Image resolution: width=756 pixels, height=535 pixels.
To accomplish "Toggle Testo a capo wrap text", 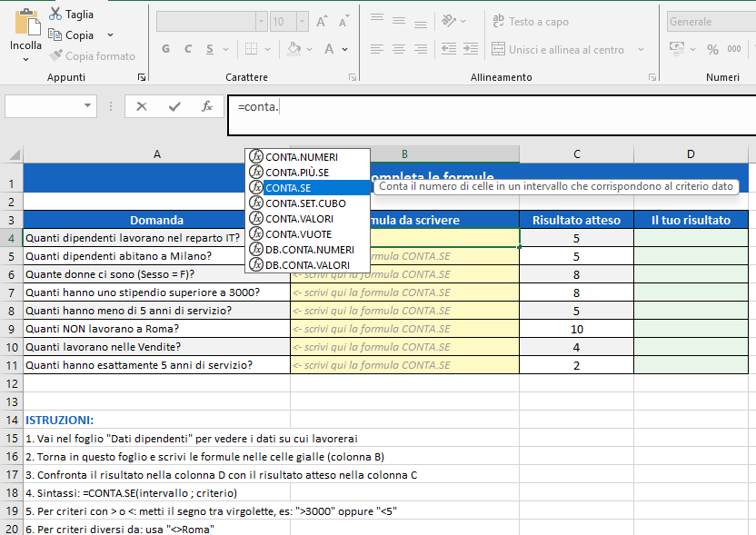I will click(531, 21).
